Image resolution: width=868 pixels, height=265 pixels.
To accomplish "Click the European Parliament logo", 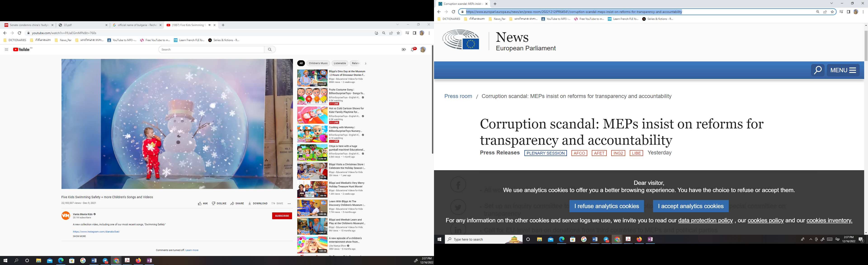I will point(461,40).
